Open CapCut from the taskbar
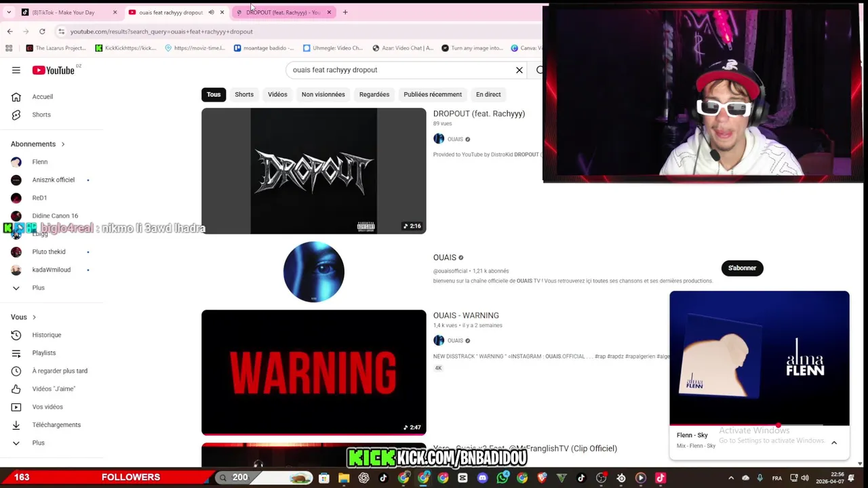The height and width of the screenshot is (488, 868). 462,478
